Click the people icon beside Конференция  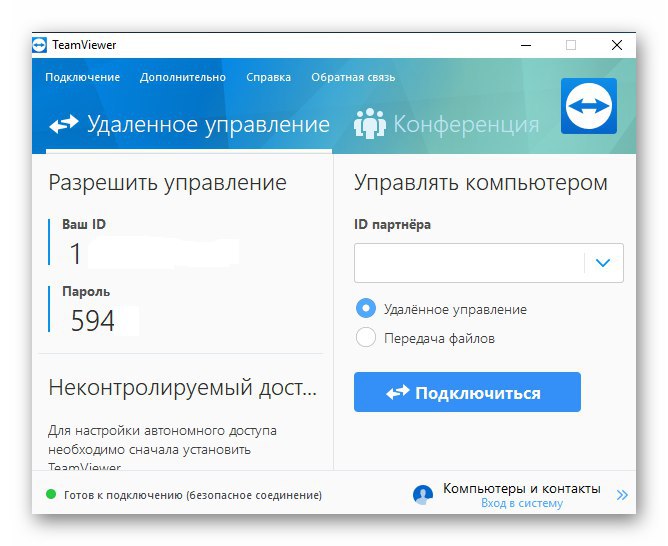(x=370, y=124)
